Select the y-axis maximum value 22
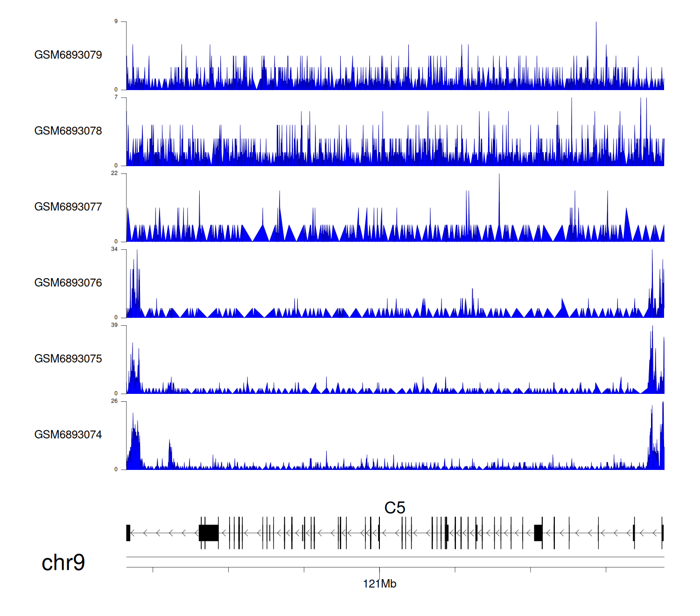The image size is (700, 616). click(x=114, y=174)
